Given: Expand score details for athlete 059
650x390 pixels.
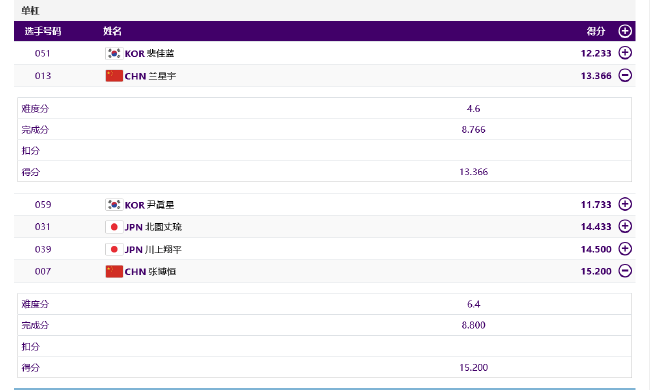Looking at the screenshot, I should [x=625, y=204].
